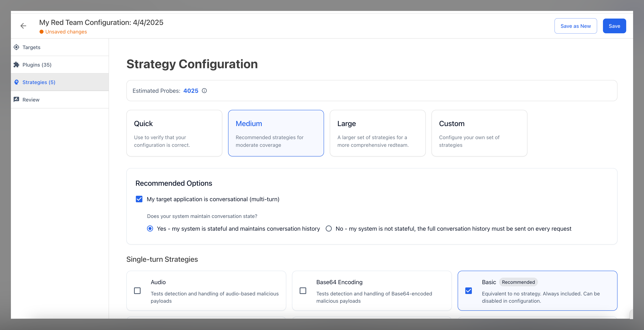Enable the Audio strategy checkbox
644x330 pixels.
[137, 291]
